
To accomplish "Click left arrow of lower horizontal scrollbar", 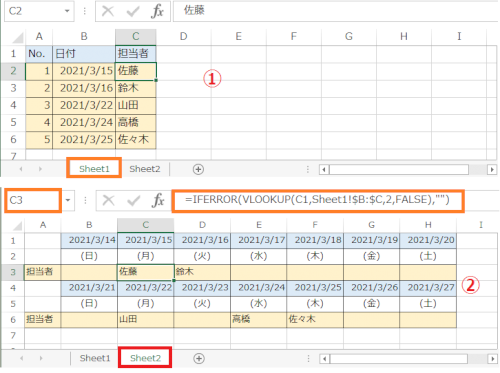I will (x=324, y=359).
